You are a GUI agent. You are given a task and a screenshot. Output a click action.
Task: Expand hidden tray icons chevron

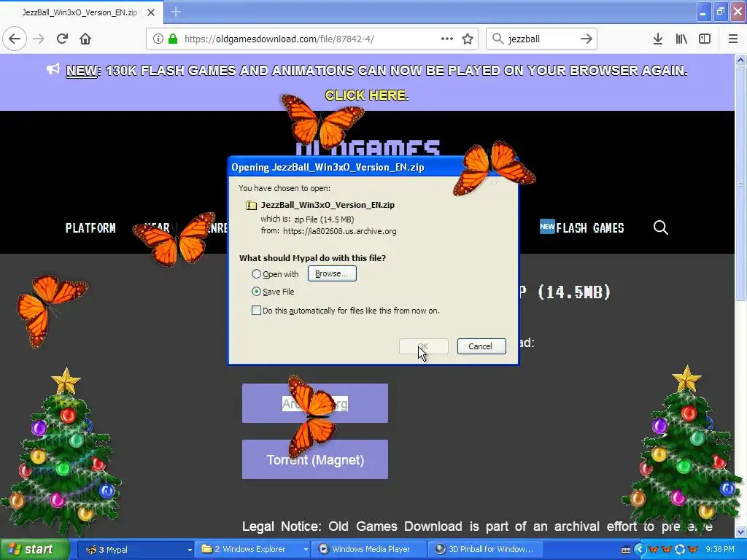pyautogui.click(x=640, y=550)
